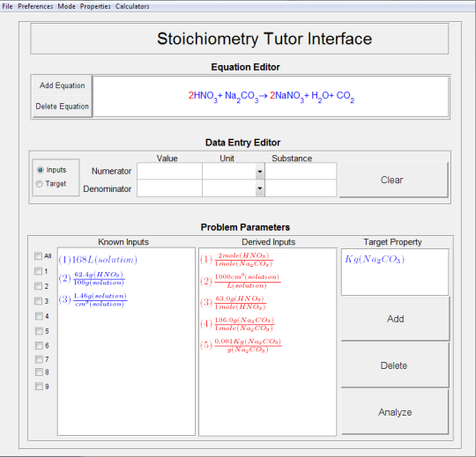
Task: Click the Add button under Target Property
Action: pos(395,319)
